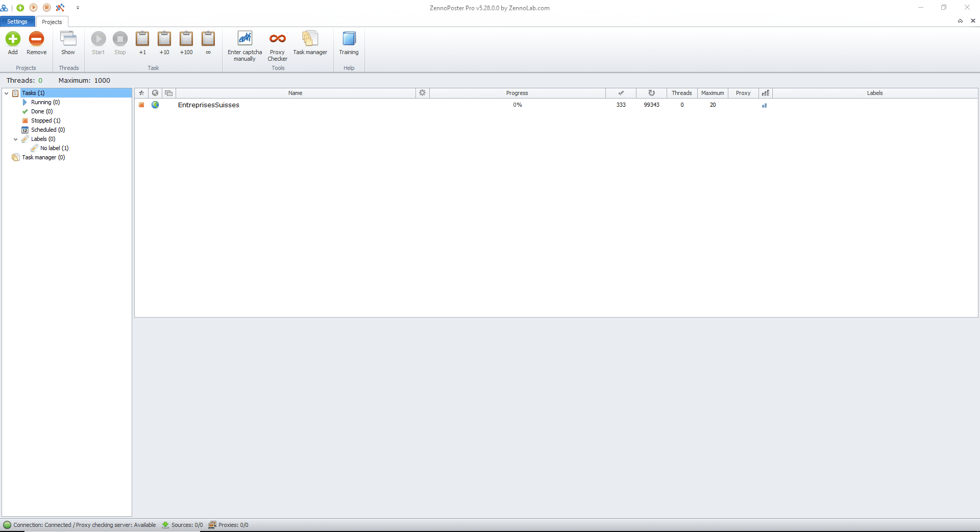Viewport: 980px width, 532px height.
Task: Click the Name column header
Action: click(x=295, y=93)
